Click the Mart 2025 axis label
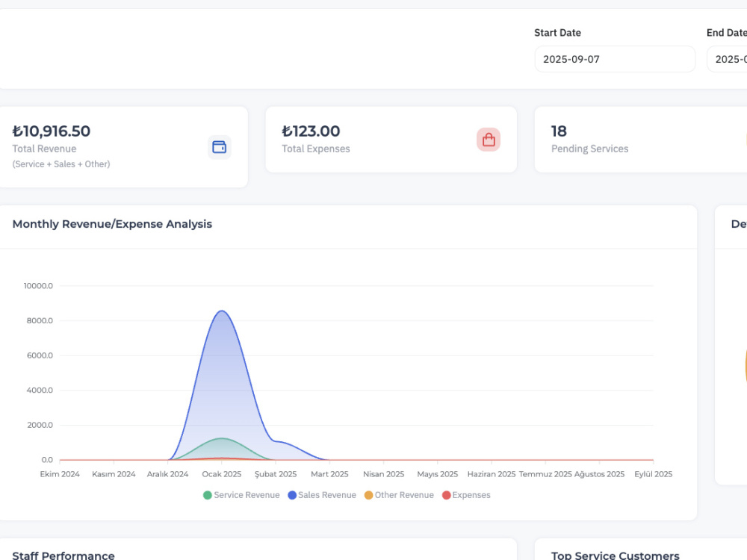 click(329, 474)
